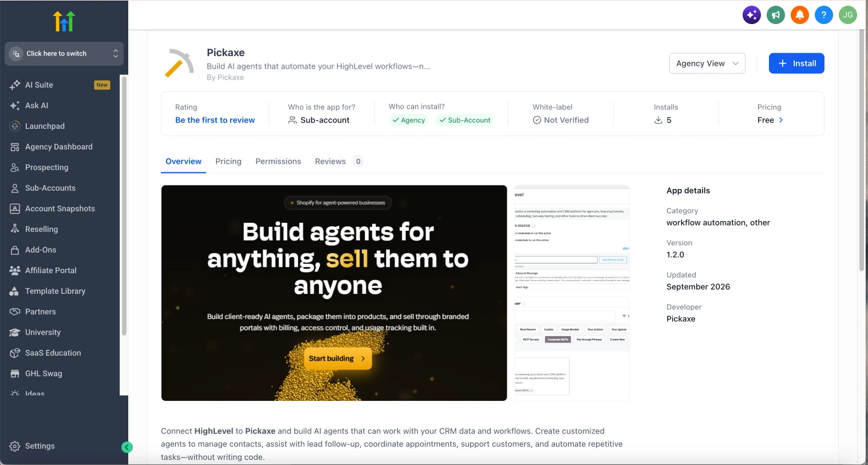Image resolution: width=868 pixels, height=465 pixels.
Task: Click the 'App details' heading
Action: (x=688, y=191)
